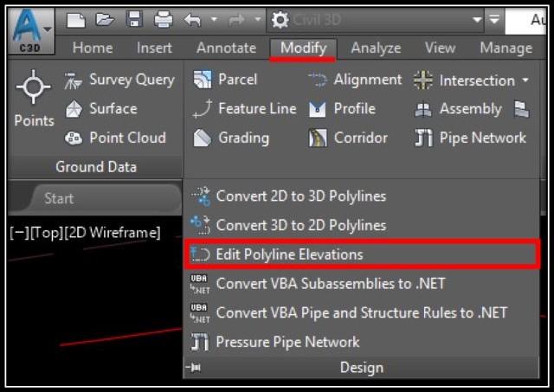Open the Manage ribbon tab
Image resolution: width=554 pixels, height=392 pixels.
tap(506, 48)
